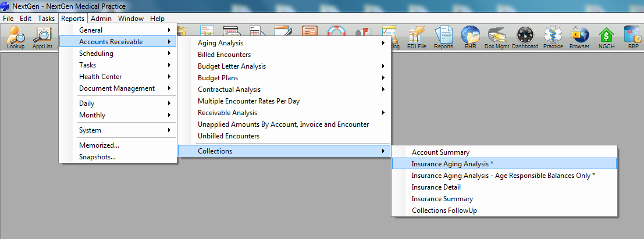Open Snapshots from Reports menu
644x239 pixels.
[118, 157]
